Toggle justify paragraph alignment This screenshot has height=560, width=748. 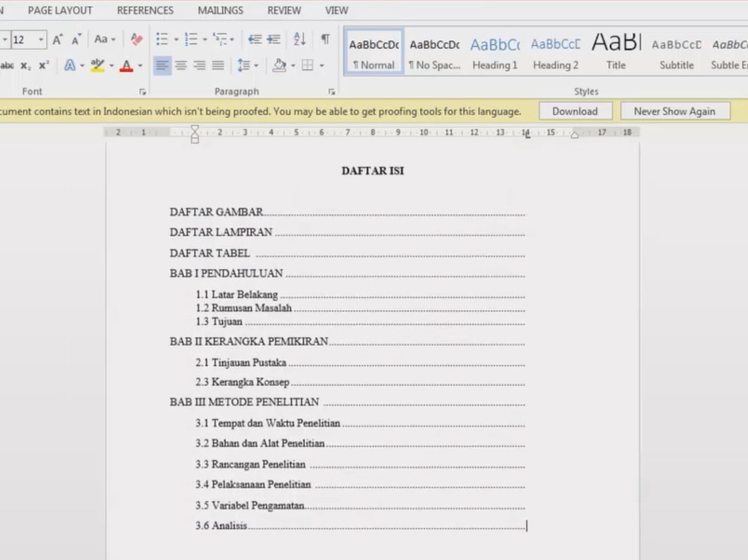pos(218,65)
